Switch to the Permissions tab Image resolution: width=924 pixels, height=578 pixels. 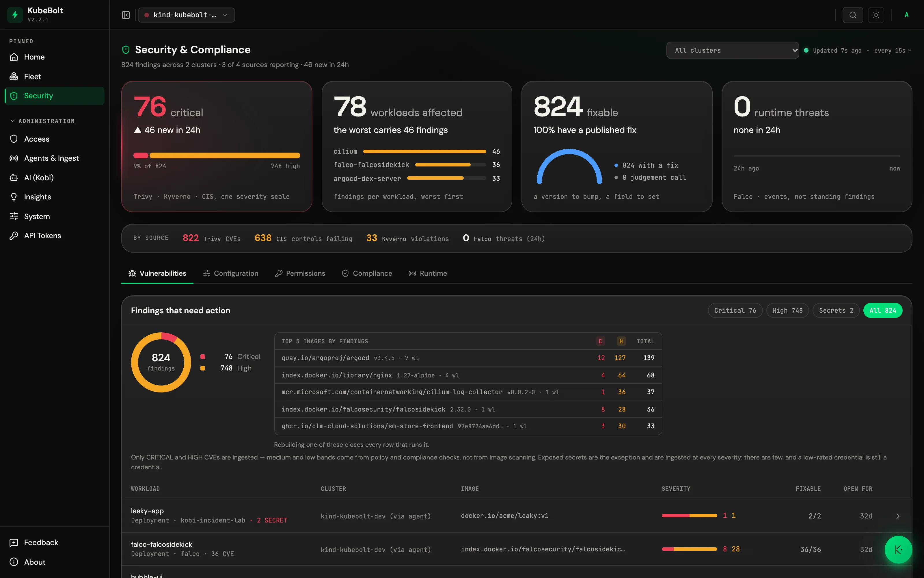[x=300, y=273]
